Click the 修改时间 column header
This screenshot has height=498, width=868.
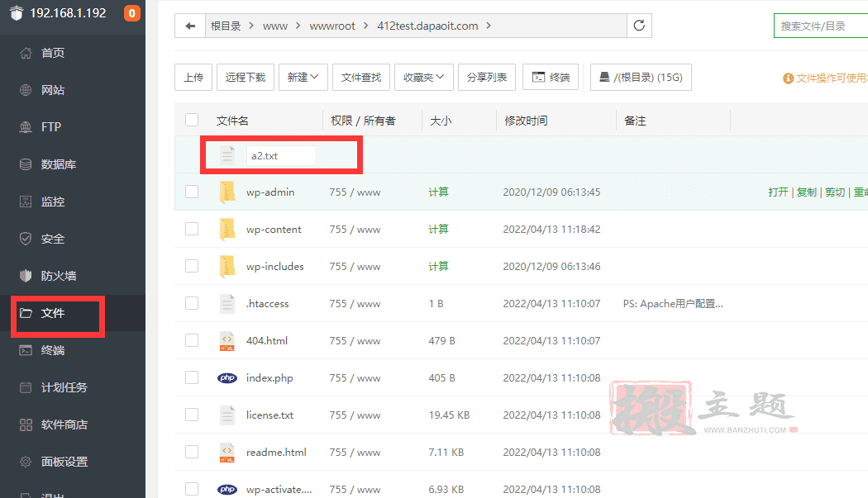click(526, 121)
